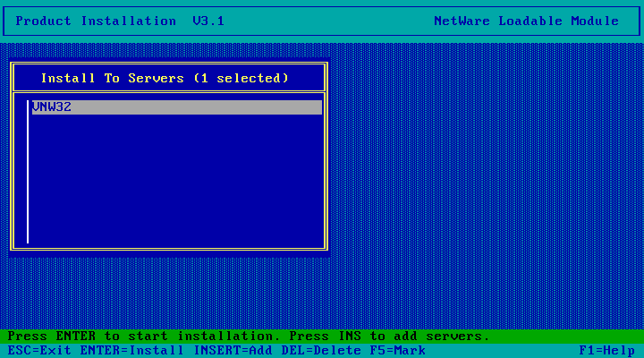644x358 pixels.
Task: Click ENTER=Install in the bottom bar
Action: click(131, 351)
